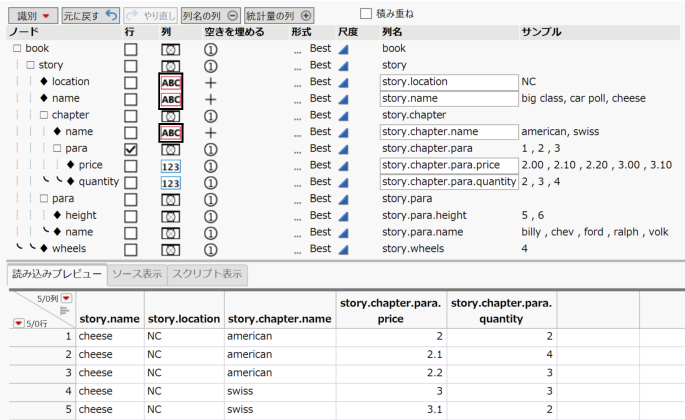The height and width of the screenshot is (420, 685).
Task: Click the 123 numeric icon for price row
Action: [x=171, y=166]
